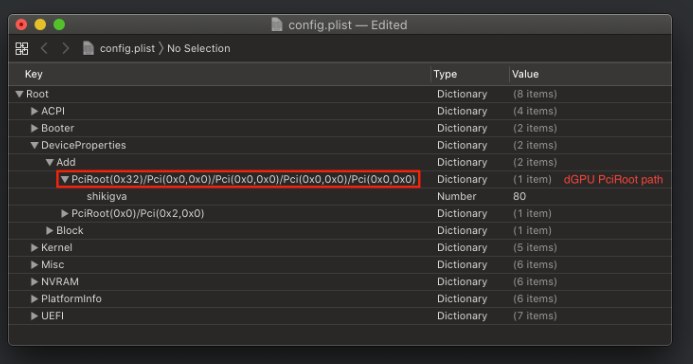Collapse the Add disclosure triangle
Viewport: 693px width, 364px height.
(50, 163)
